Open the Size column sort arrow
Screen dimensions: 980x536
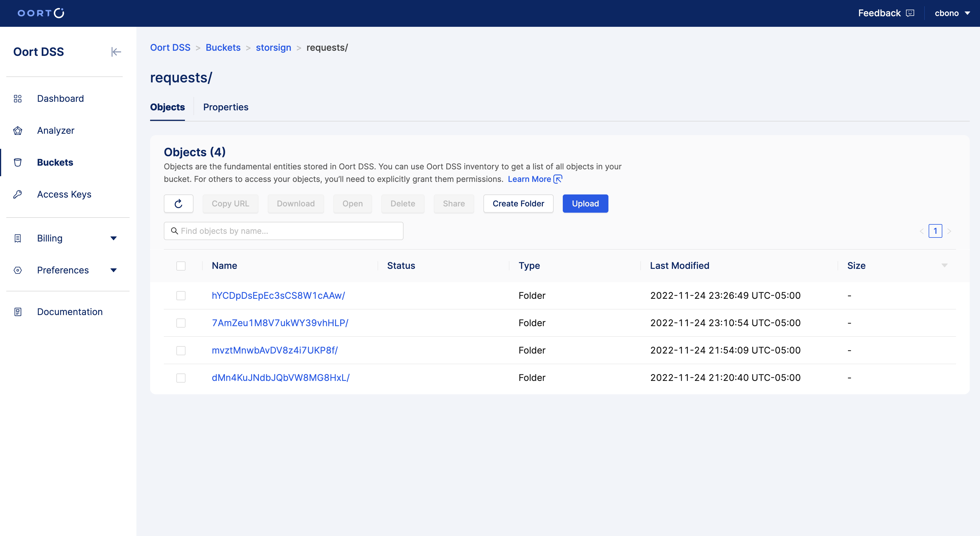[944, 265]
